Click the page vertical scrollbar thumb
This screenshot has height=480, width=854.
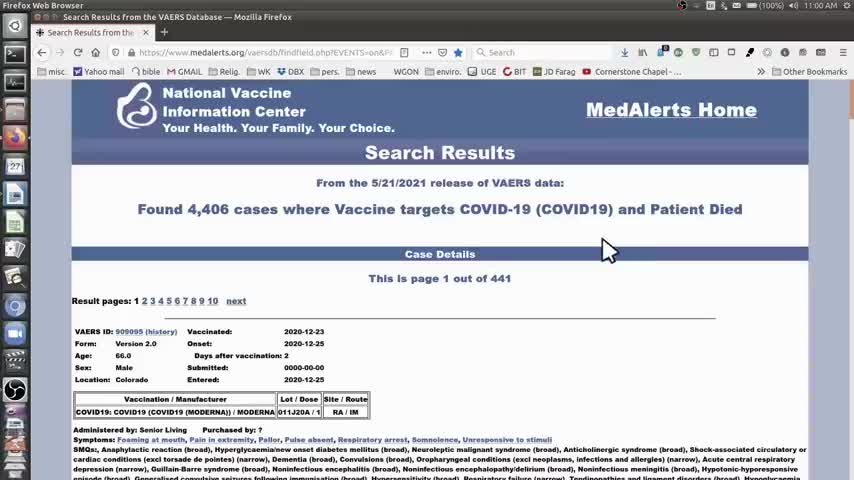pyautogui.click(x=851, y=100)
